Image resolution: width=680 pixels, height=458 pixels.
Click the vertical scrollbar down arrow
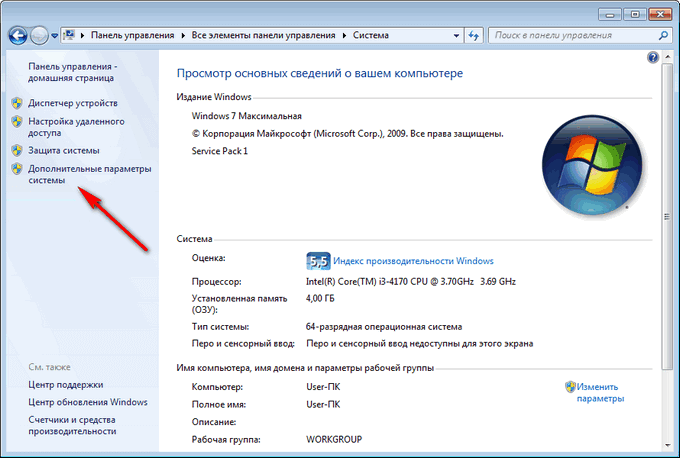667,446
